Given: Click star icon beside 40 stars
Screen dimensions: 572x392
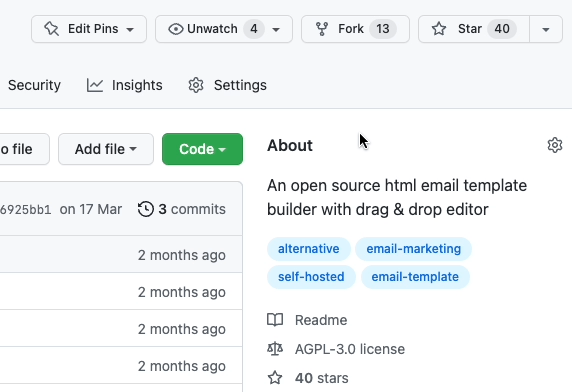Looking at the screenshot, I should pyautogui.click(x=275, y=378).
